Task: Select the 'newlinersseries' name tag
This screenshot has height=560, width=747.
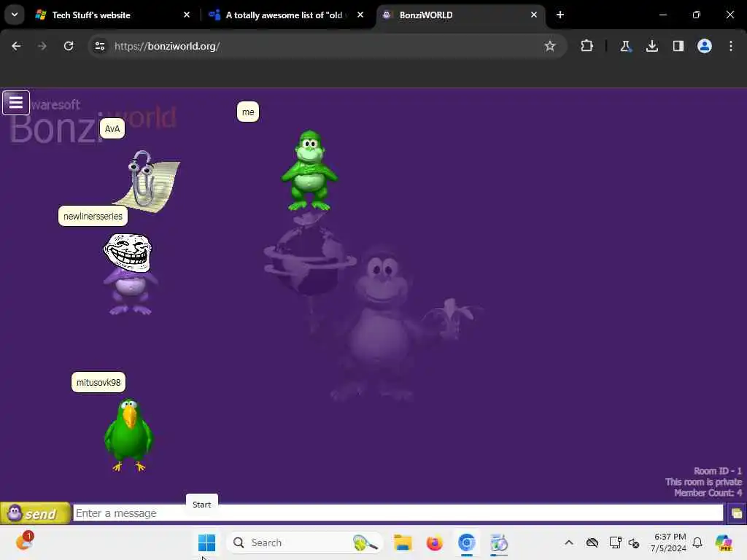Action: tap(93, 216)
